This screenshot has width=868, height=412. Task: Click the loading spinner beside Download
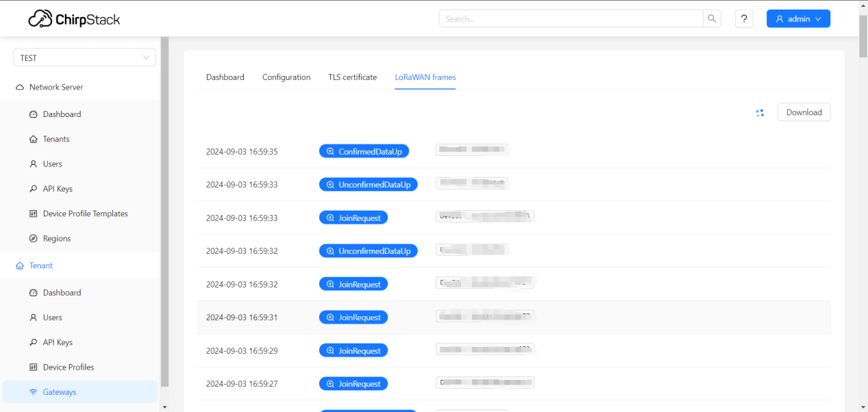(760, 113)
